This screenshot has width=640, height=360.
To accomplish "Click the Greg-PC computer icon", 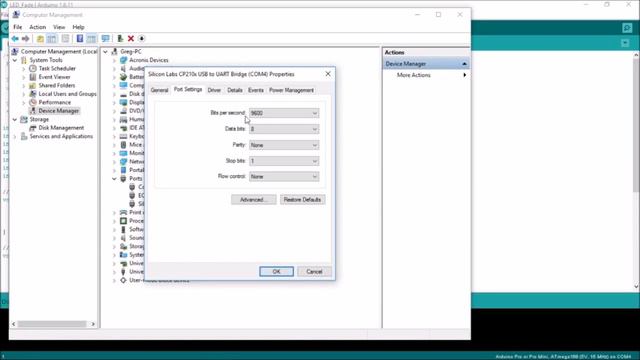I will (114, 51).
